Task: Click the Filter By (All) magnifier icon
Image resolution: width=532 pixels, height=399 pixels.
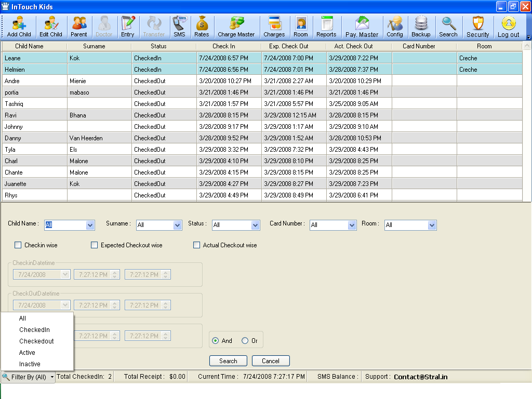Action: (6, 377)
